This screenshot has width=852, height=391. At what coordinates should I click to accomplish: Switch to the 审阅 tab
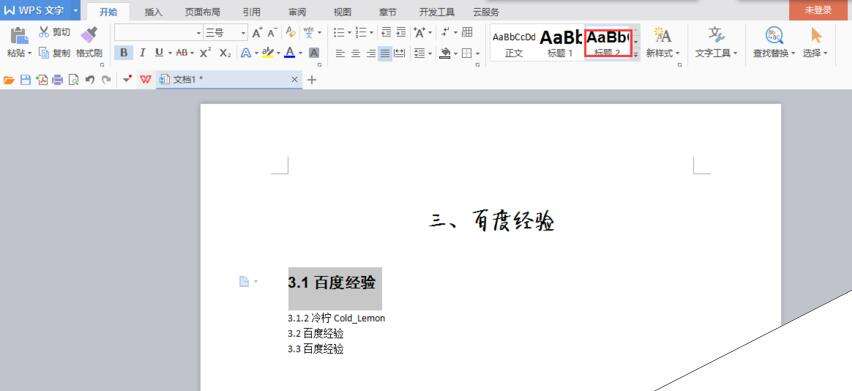297,11
